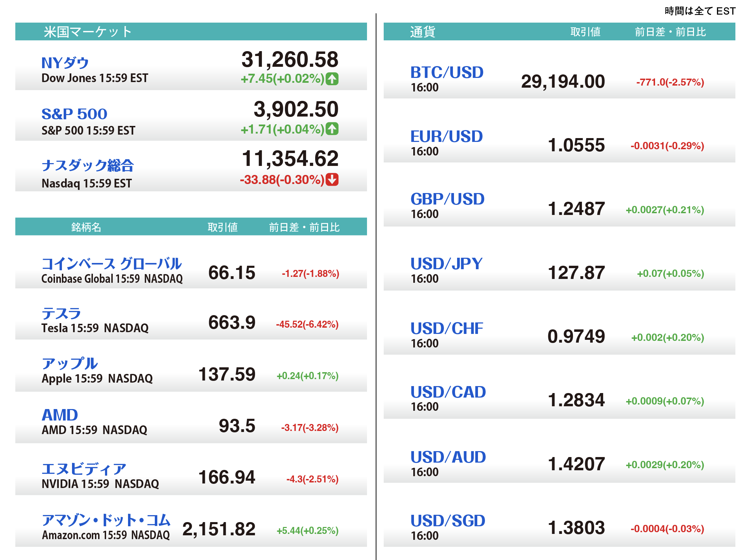750x560 pixels.
Task: Select the コインベース グローバル stock name
Action: coord(111,264)
